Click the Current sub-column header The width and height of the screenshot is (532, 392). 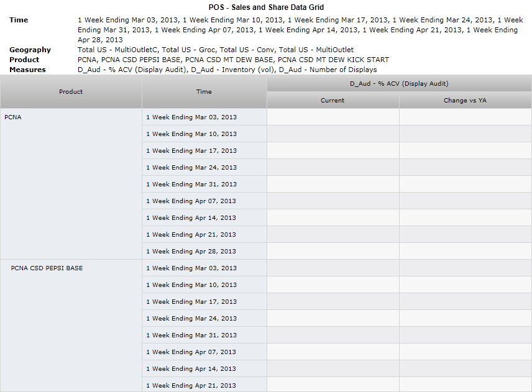click(332, 101)
